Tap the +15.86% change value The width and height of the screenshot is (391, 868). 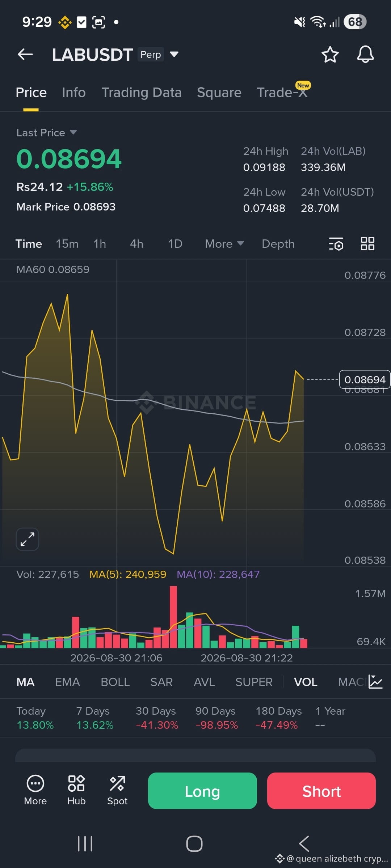tap(90, 187)
